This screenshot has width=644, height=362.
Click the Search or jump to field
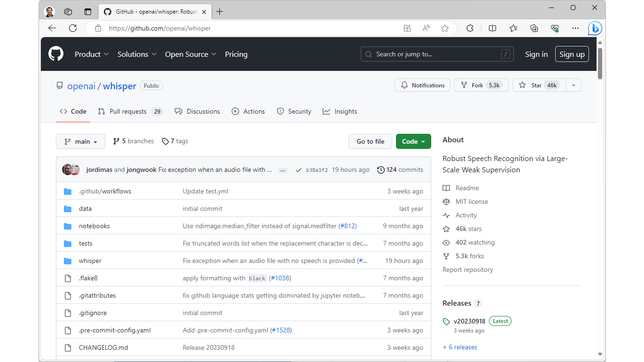tap(437, 54)
